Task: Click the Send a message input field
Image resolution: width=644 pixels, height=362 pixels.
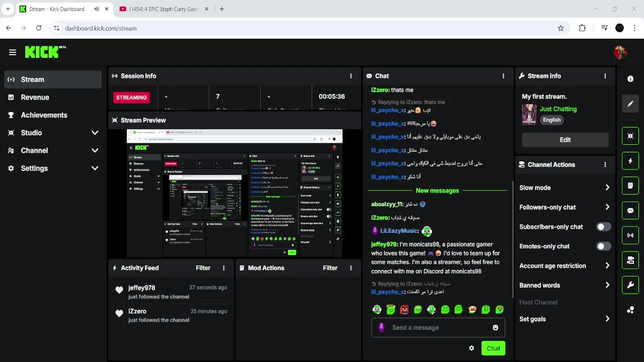Action: (438, 327)
